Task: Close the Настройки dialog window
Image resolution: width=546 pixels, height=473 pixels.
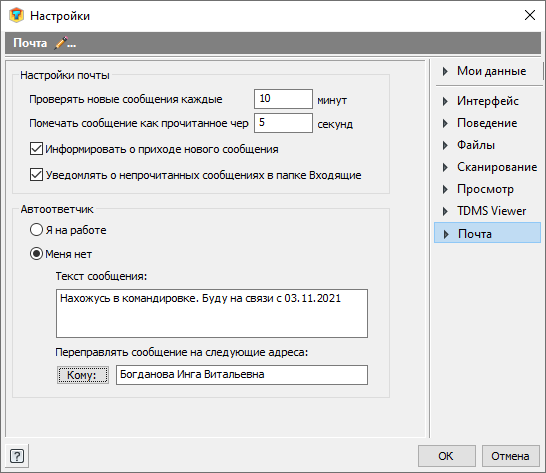Action: tap(530, 15)
